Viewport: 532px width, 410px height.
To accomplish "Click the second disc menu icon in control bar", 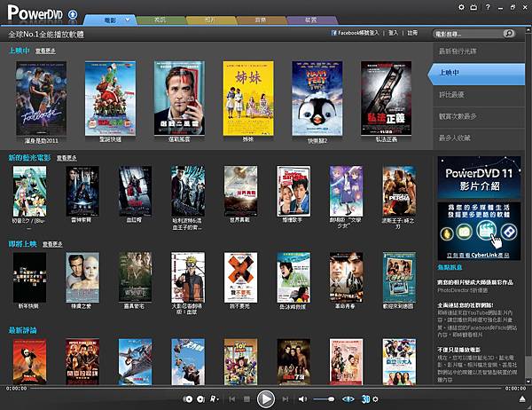I will [x=200, y=399].
